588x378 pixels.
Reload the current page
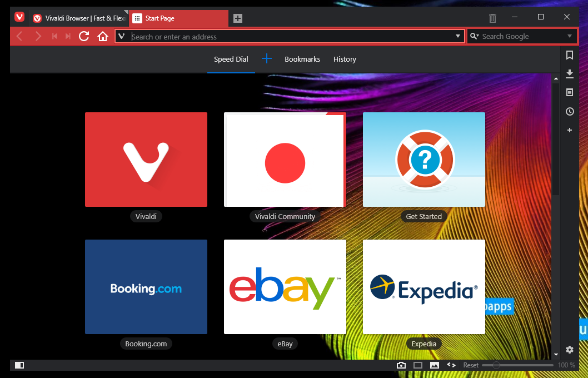(x=84, y=36)
